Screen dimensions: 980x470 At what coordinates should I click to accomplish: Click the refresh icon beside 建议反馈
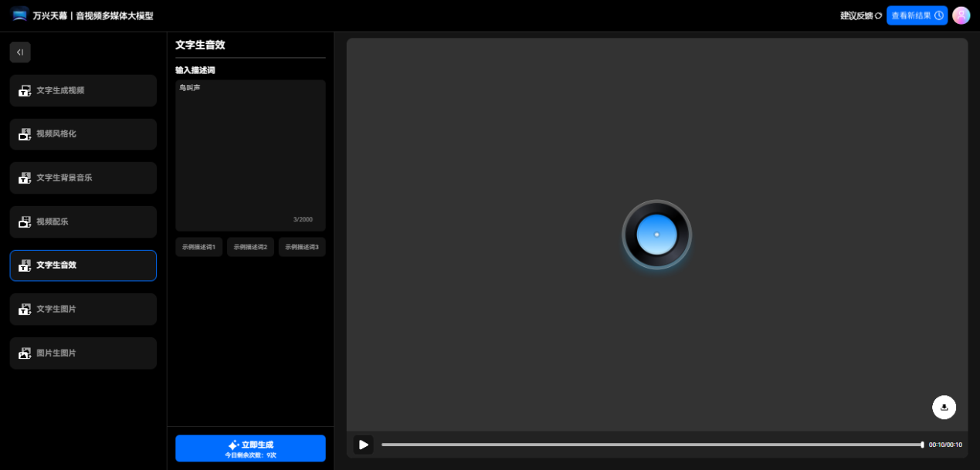878,15
